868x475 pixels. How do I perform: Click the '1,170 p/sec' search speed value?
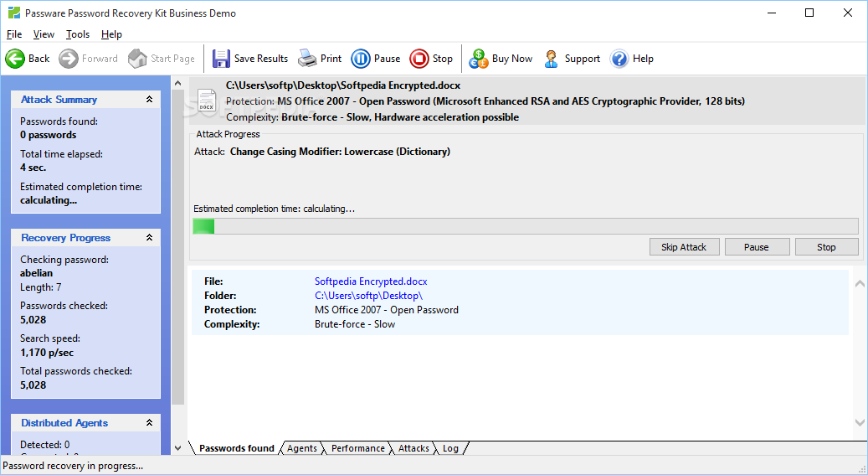tap(47, 353)
